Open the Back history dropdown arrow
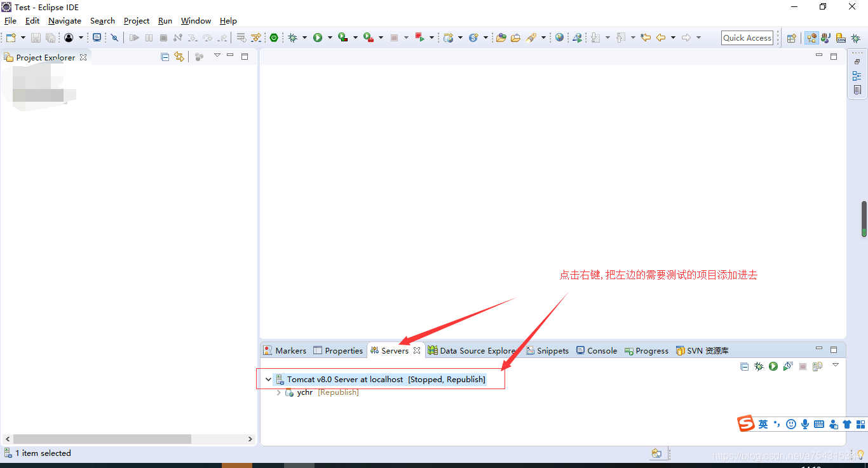The image size is (868, 468). pos(673,38)
